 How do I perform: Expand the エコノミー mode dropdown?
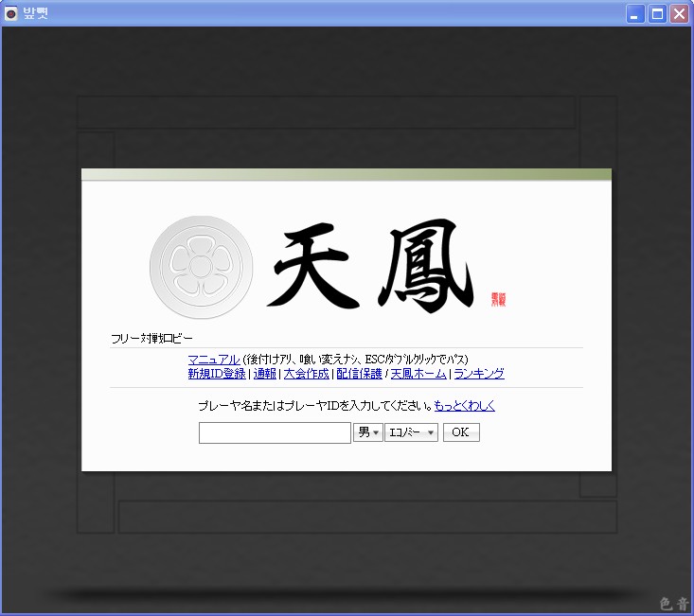coord(411,432)
